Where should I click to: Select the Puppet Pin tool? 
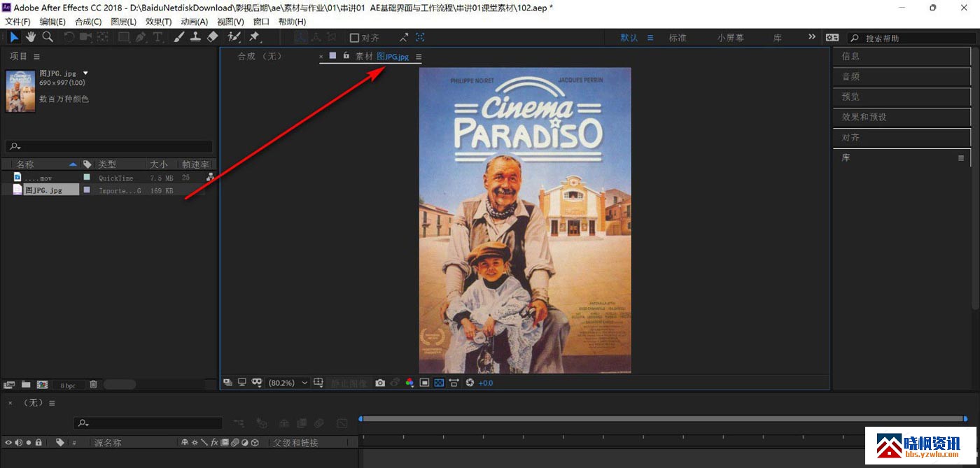pos(254,37)
